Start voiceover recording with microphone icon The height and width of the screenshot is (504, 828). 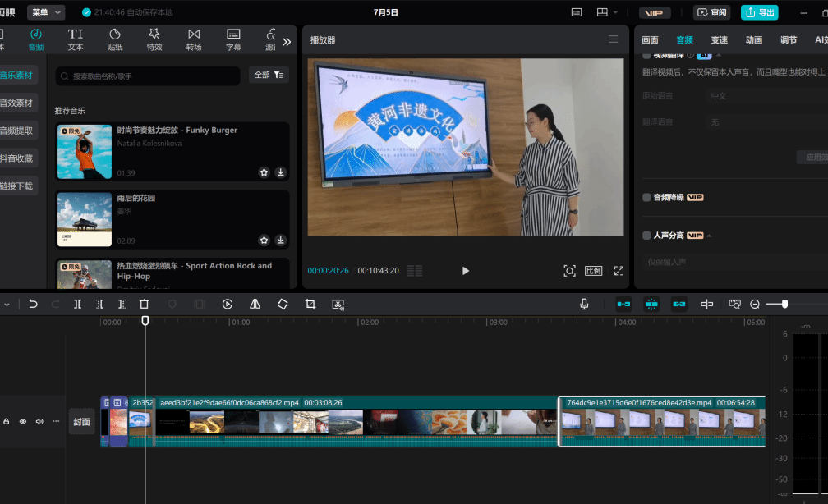[x=584, y=304]
